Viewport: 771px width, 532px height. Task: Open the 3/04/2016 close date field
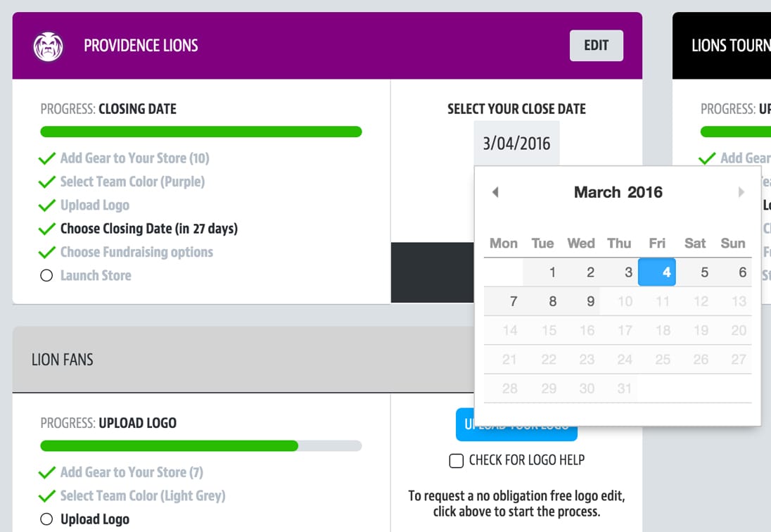(x=516, y=143)
